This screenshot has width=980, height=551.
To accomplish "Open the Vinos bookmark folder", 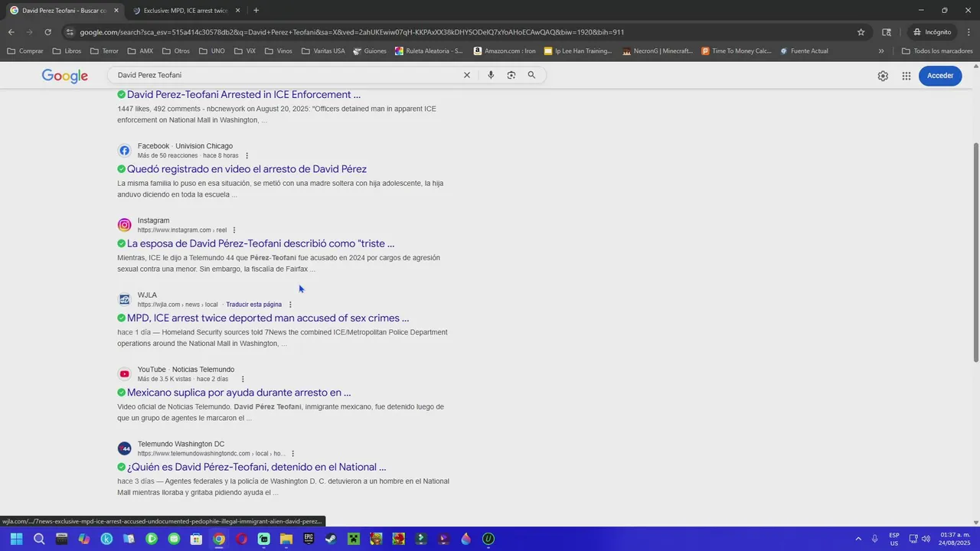I will tap(278, 51).
